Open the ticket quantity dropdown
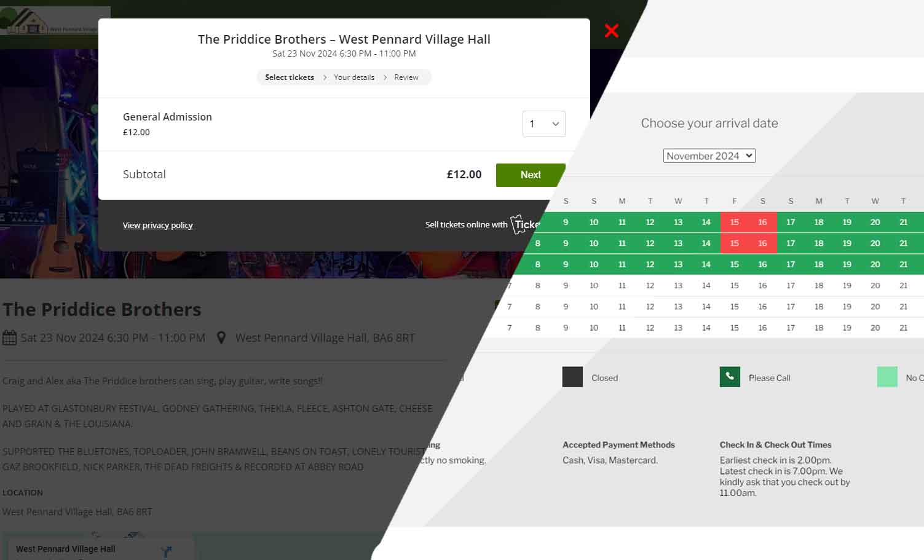The image size is (924, 560). coord(544,124)
